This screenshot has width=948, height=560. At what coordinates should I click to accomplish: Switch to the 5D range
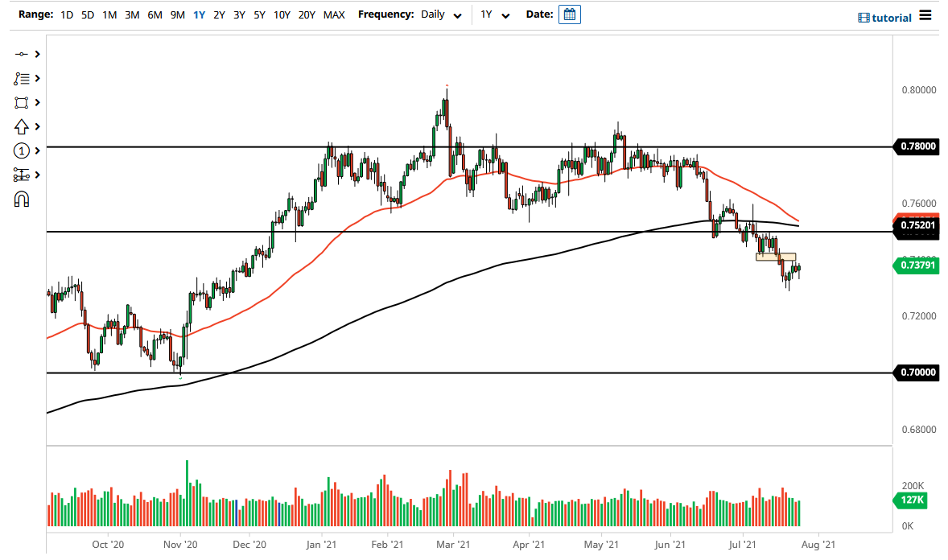88,14
